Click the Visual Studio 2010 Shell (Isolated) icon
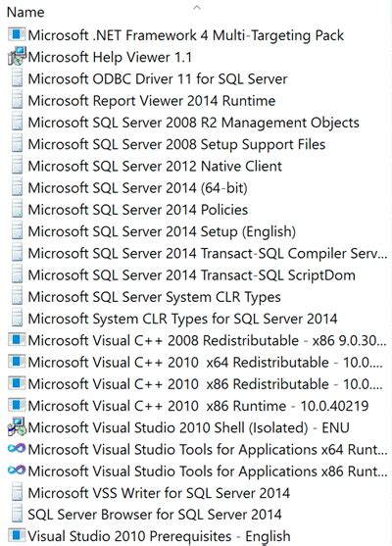 pyautogui.click(x=17, y=427)
